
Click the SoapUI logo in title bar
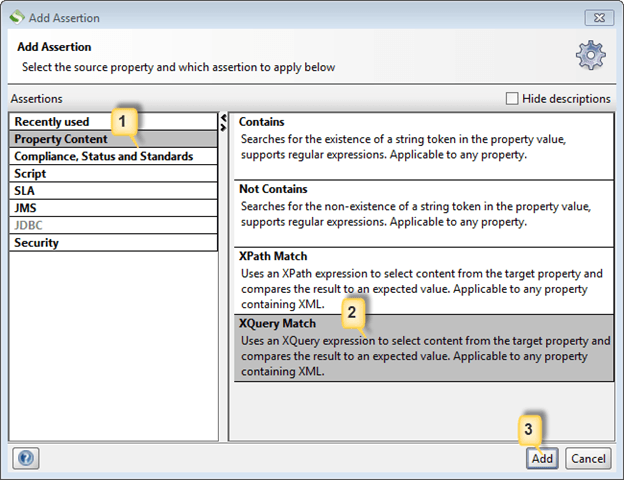point(17,18)
